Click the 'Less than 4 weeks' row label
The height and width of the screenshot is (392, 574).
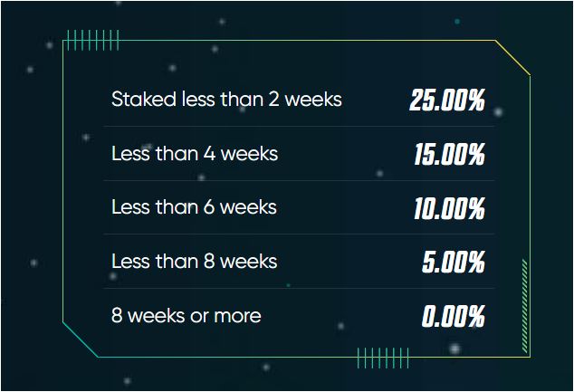195,153
